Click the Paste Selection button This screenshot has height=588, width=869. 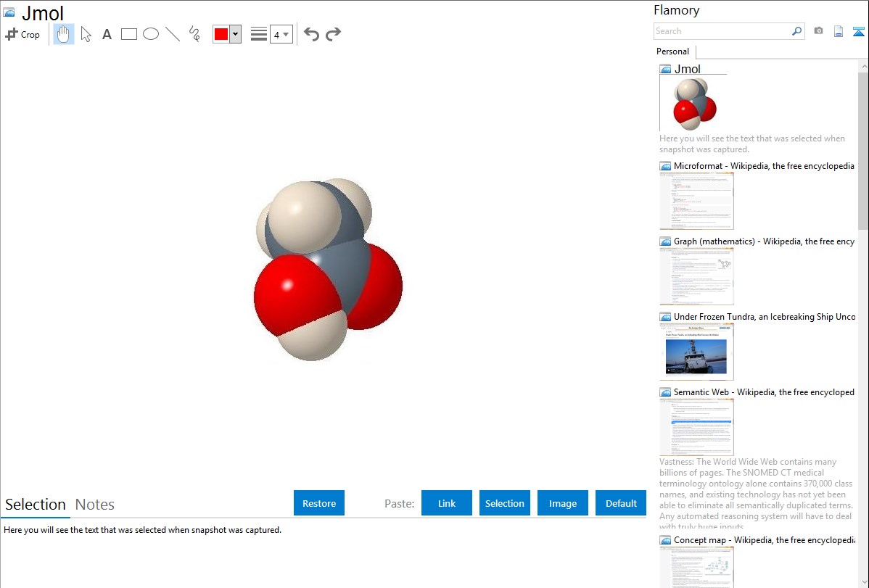point(505,503)
